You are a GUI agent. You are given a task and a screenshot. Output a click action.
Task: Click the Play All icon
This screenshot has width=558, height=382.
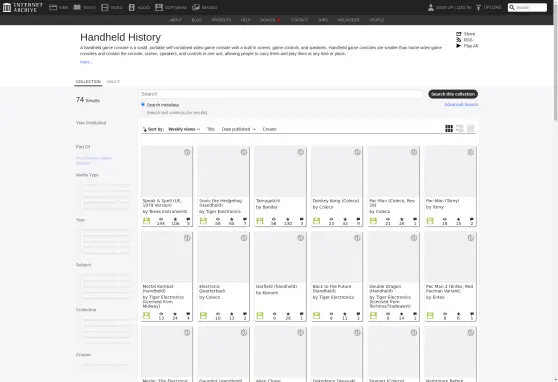coord(459,46)
